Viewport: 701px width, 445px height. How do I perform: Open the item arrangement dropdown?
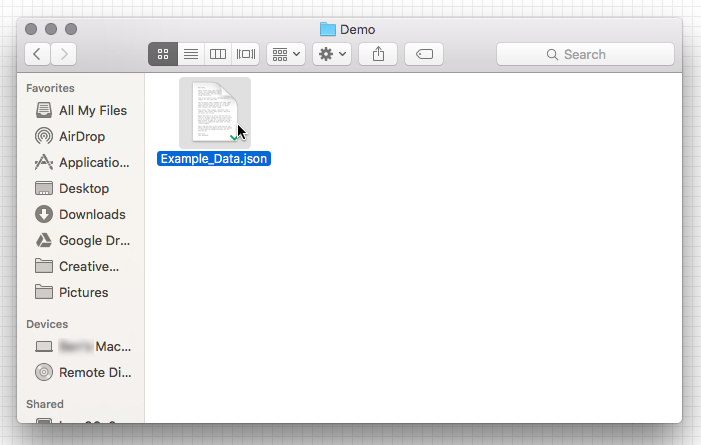[x=286, y=54]
